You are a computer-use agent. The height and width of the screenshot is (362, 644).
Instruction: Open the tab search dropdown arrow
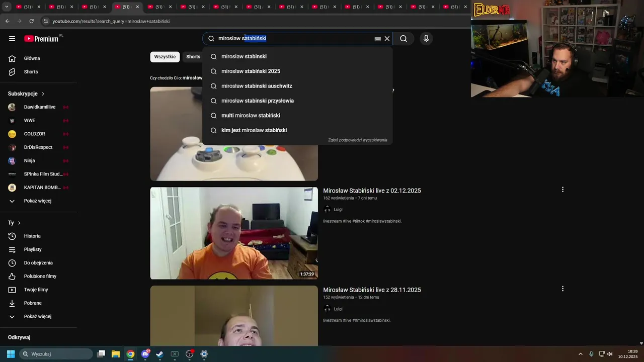point(7,7)
